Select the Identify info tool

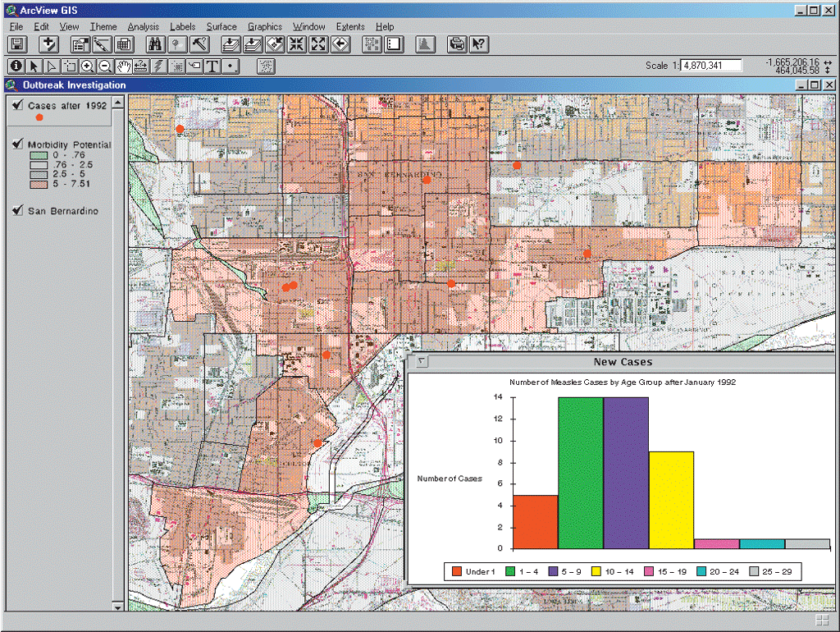click(x=16, y=66)
